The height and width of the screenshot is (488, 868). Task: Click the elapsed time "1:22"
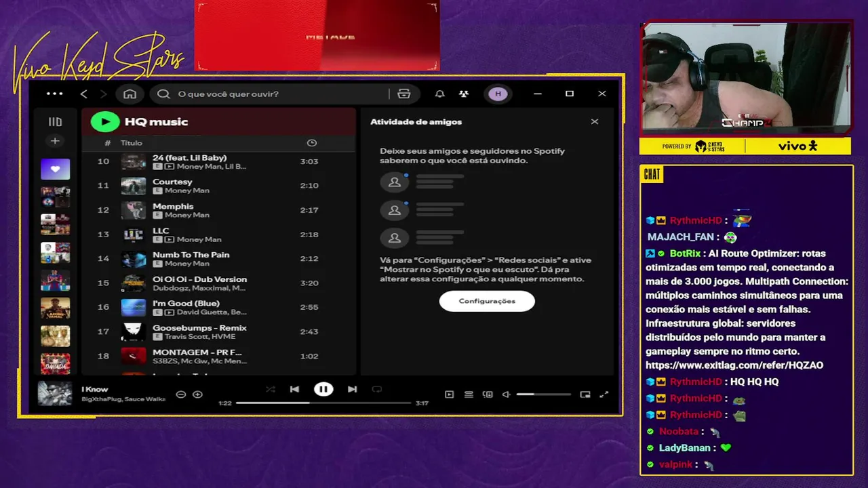pos(225,403)
